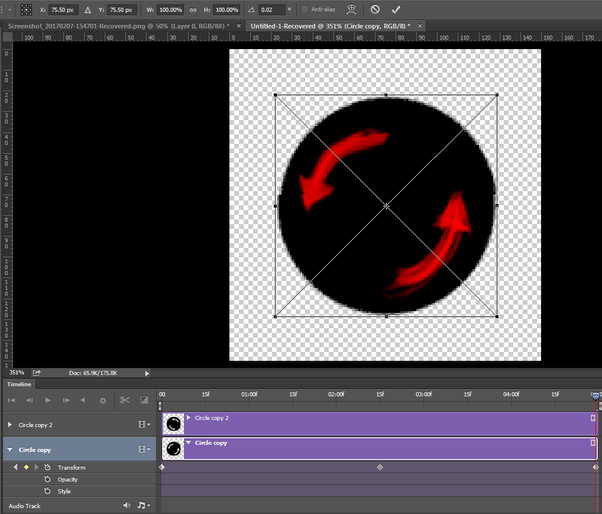The image size is (602, 514).
Task: Toggle the Opacity keyframe stopwatch
Action: (47, 479)
